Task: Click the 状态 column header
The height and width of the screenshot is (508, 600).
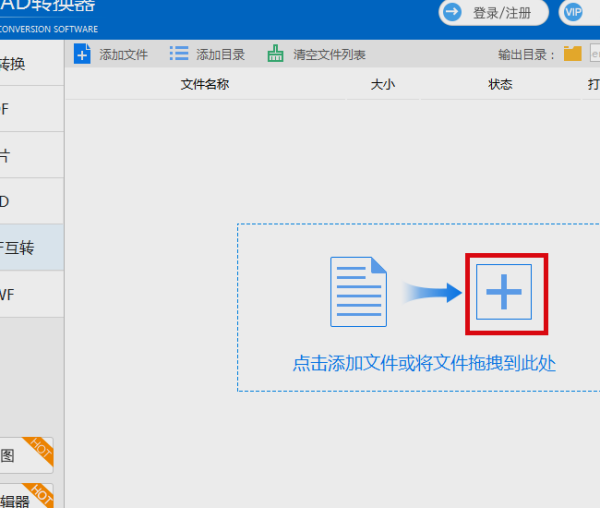Action: [x=500, y=84]
